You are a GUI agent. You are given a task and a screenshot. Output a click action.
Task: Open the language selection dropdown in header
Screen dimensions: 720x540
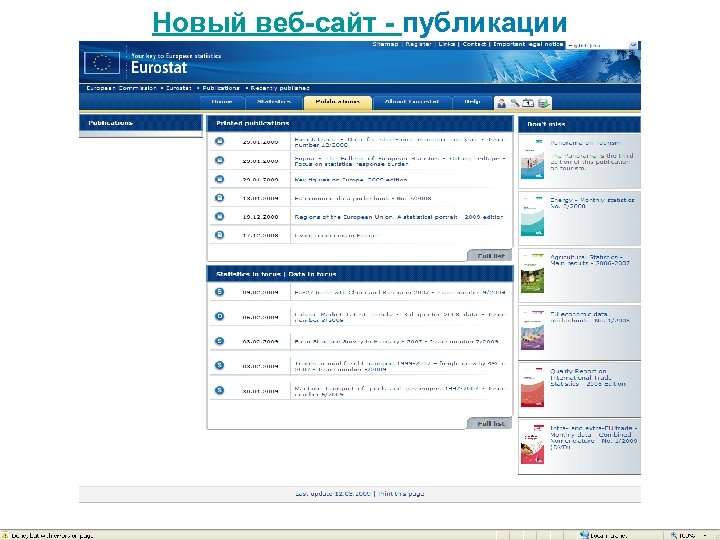click(602, 45)
